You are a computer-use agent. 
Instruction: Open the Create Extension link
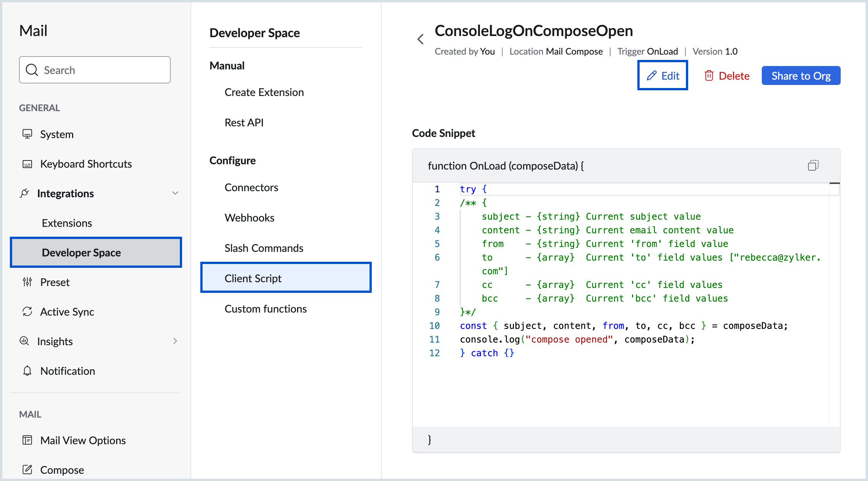tap(264, 92)
